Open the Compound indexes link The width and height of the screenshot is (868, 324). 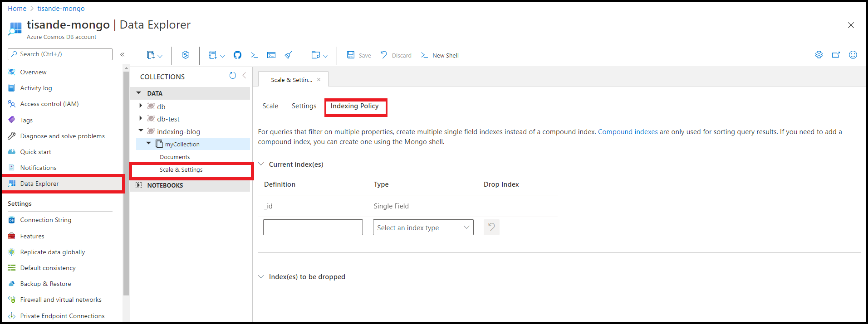628,132
